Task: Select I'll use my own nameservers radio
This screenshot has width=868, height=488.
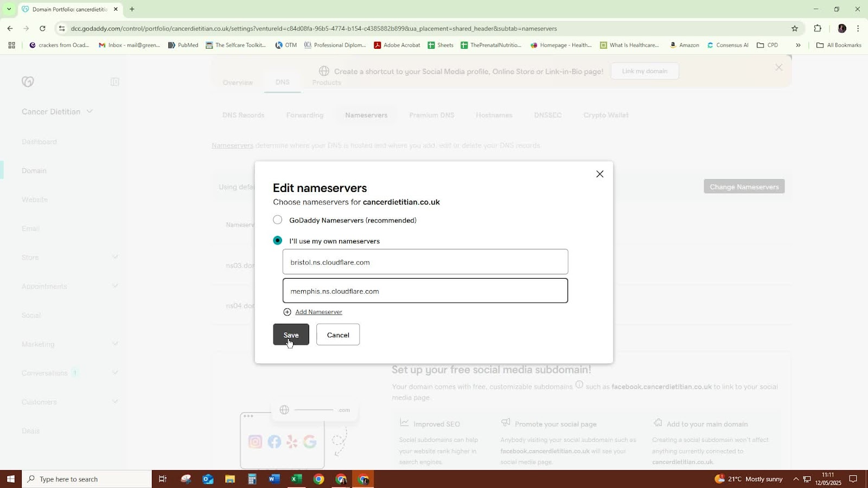Action: point(277,240)
